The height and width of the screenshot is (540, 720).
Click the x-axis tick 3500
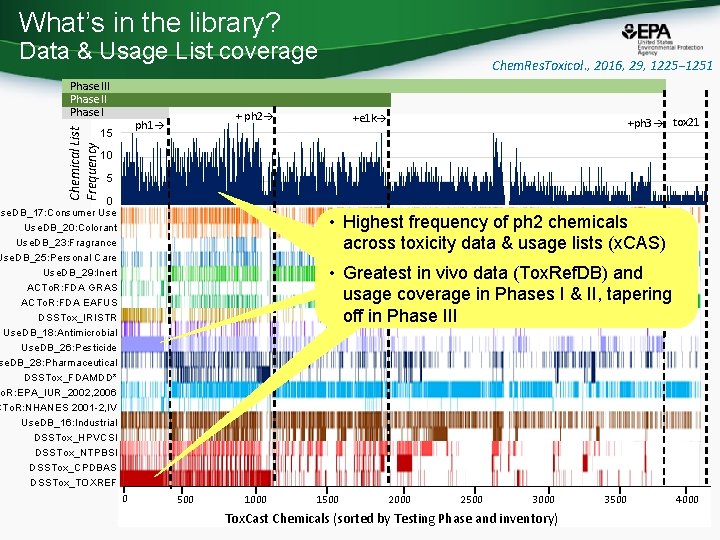click(x=615, y=500)
